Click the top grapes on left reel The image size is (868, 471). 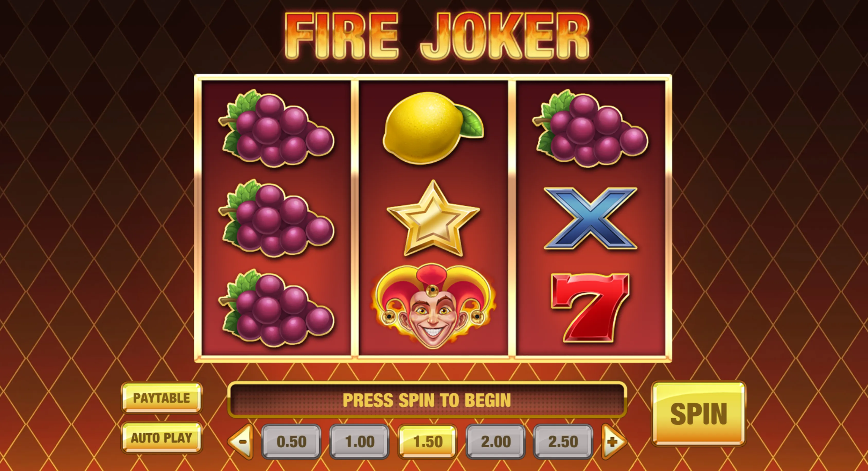pyautogui.click(x=276, y=128)
